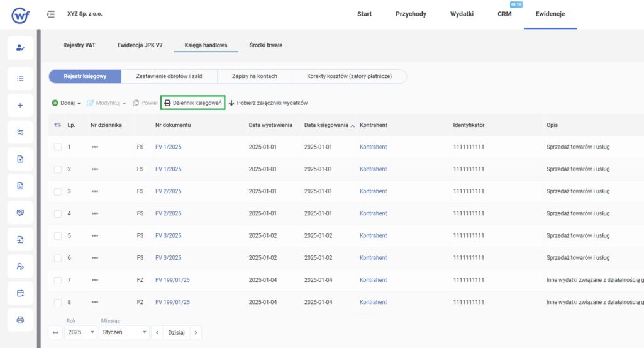Click the sliders settings icon in the sidebar
Screen dimensions: 644x348
pyautogui.click(x=20, y=132)
